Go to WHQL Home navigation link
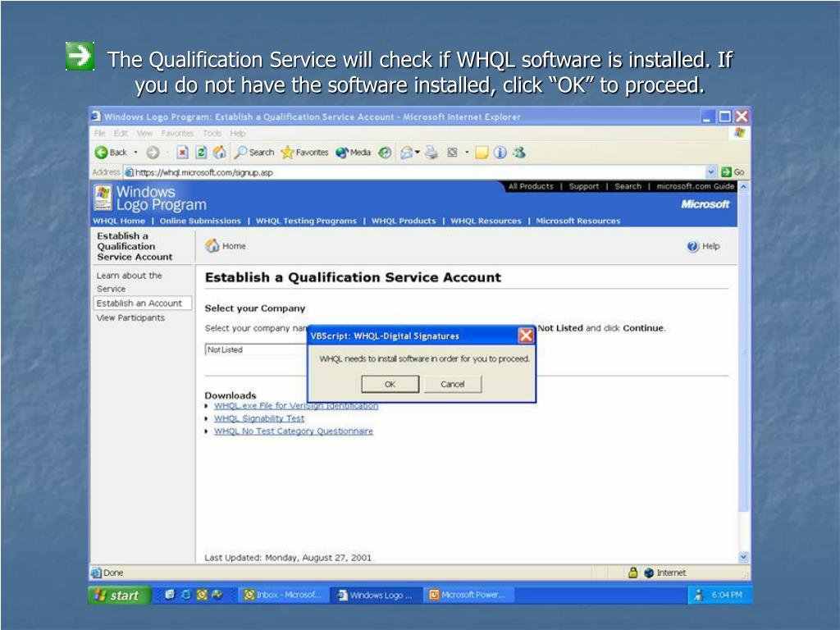The height and width of the screenshot is (630, 840). (119, 221)
